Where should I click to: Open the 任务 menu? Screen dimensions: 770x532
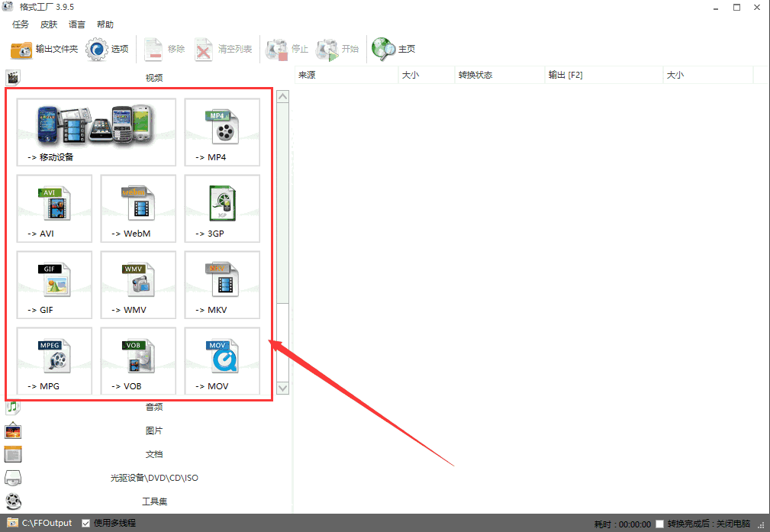tap(21, 24)
